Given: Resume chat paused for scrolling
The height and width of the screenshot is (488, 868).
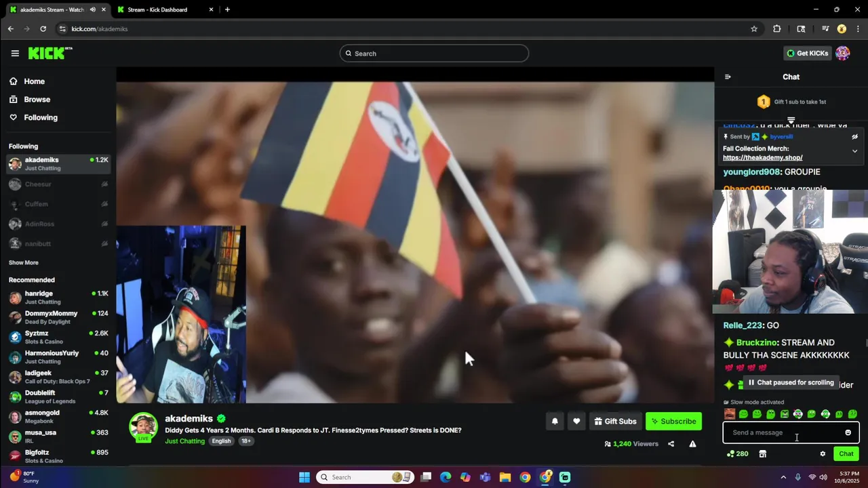Looking at the screenshot, I should (791, 382).
